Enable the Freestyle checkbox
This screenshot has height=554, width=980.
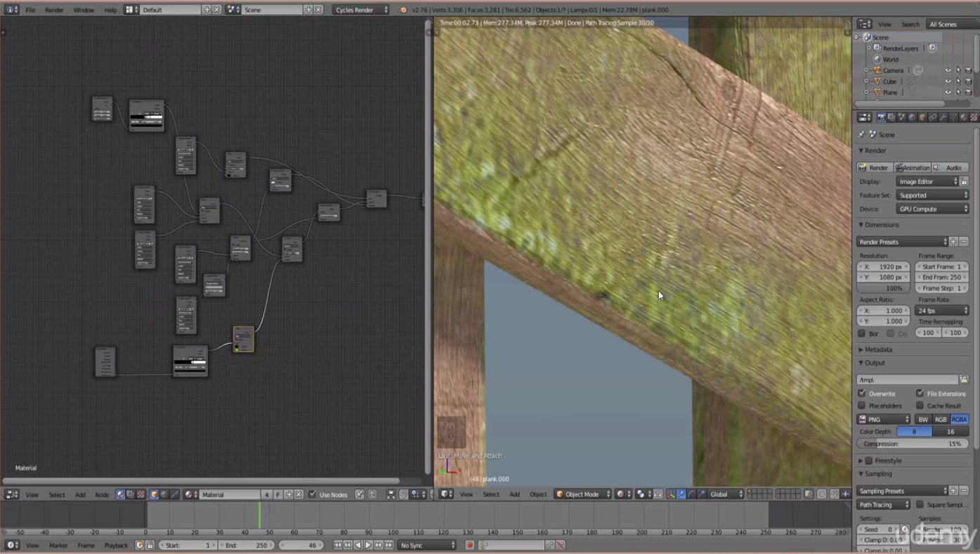[869, 460]
